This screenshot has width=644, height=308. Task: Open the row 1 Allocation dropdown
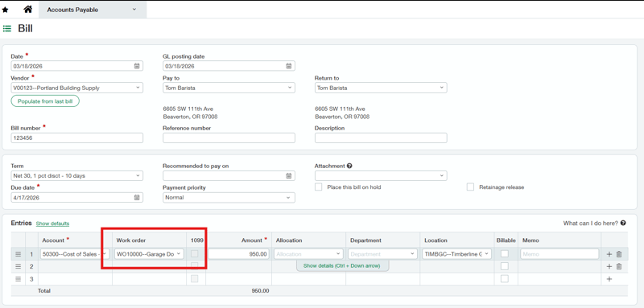point(338,254)
